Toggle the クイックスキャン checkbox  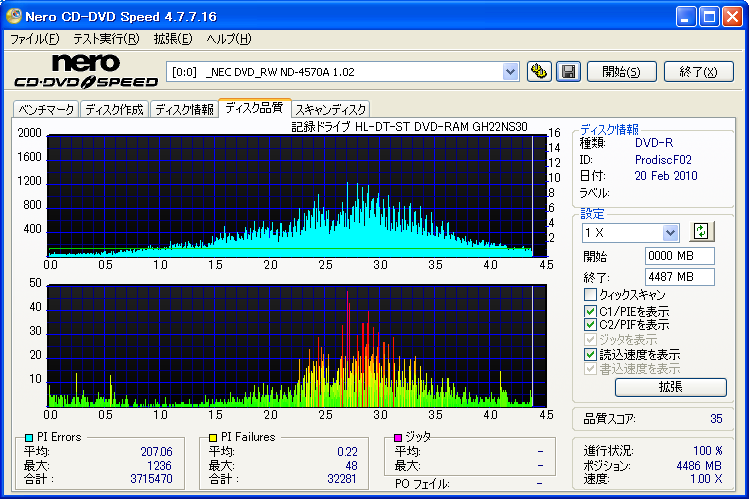pos(590,294)
